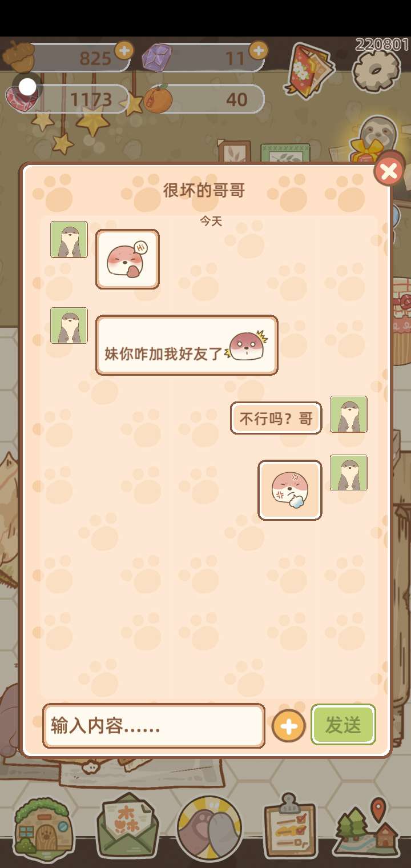Tap the angry puffing sticker message
Viewport: 411px width, 868px height.
pos(290,490)
